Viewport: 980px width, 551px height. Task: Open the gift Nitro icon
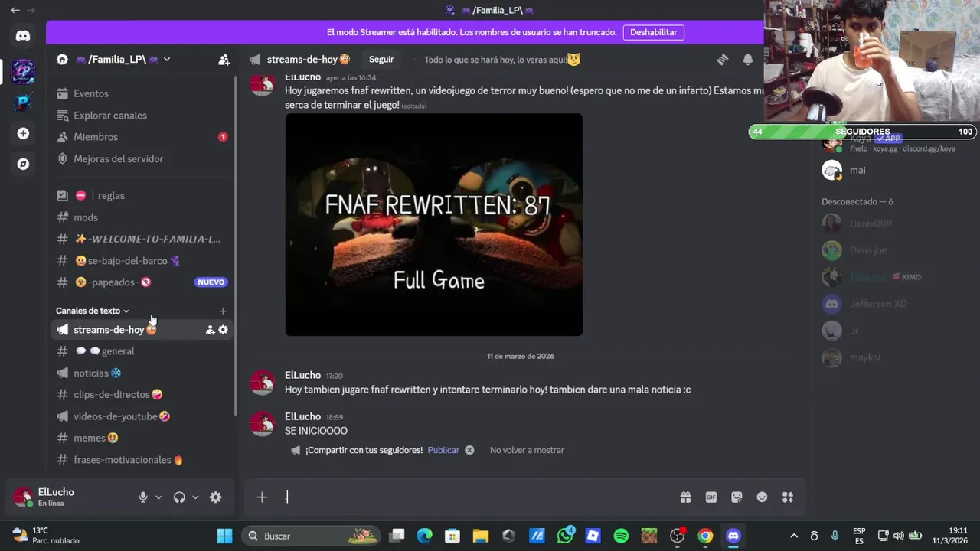coord(685,497)
